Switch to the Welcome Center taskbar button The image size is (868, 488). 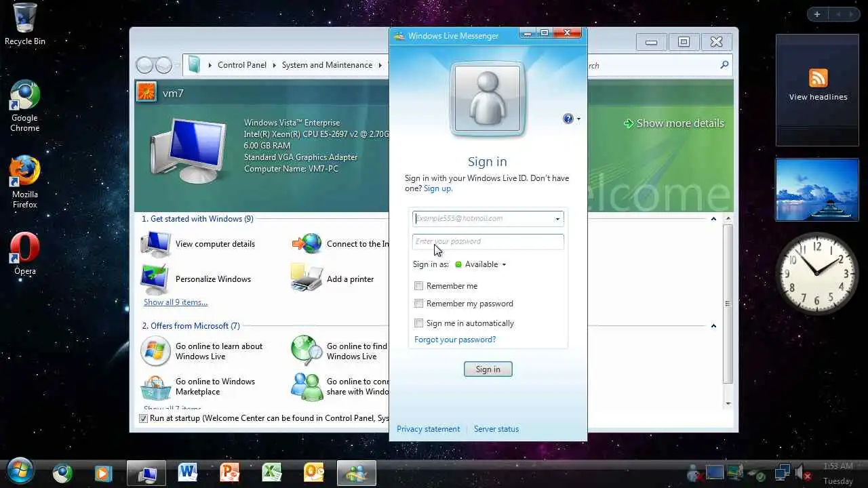click(x=146, y=472)
